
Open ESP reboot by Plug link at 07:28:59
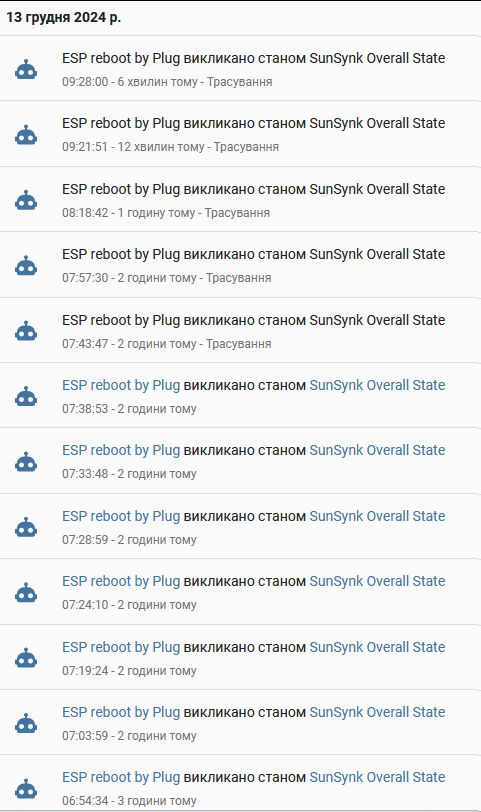tap(121, 516)
